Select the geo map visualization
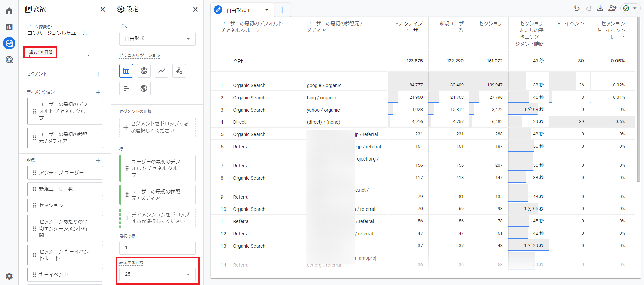644x285 pixels. point(144,88)
